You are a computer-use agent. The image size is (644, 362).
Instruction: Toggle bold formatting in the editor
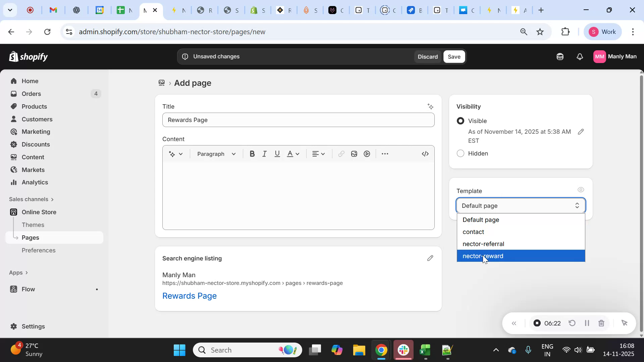pos(252,154)
